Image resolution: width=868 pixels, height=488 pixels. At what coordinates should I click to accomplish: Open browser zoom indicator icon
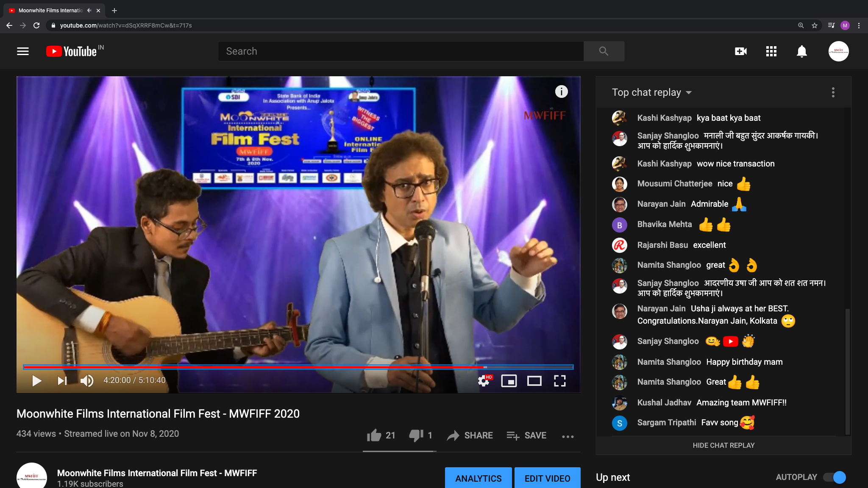point(801,25)
